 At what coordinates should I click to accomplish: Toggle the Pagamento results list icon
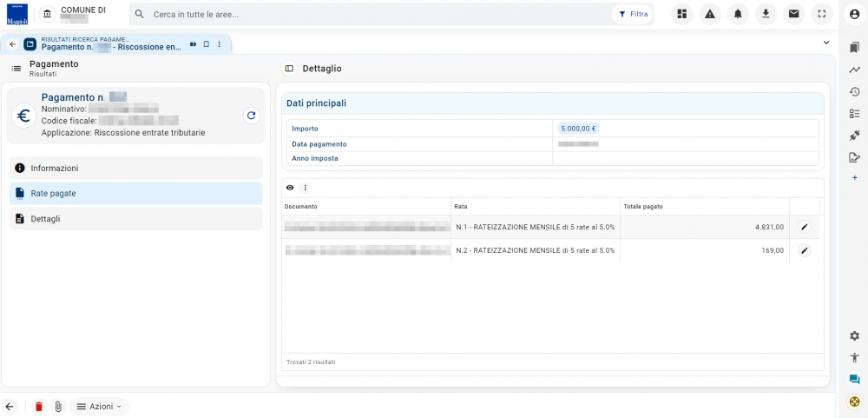[16, 68]
